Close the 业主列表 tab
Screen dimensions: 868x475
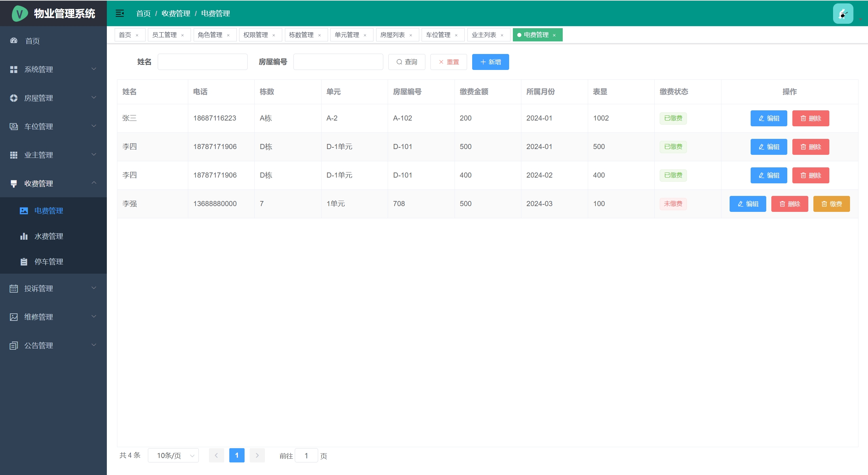(502, 35)
